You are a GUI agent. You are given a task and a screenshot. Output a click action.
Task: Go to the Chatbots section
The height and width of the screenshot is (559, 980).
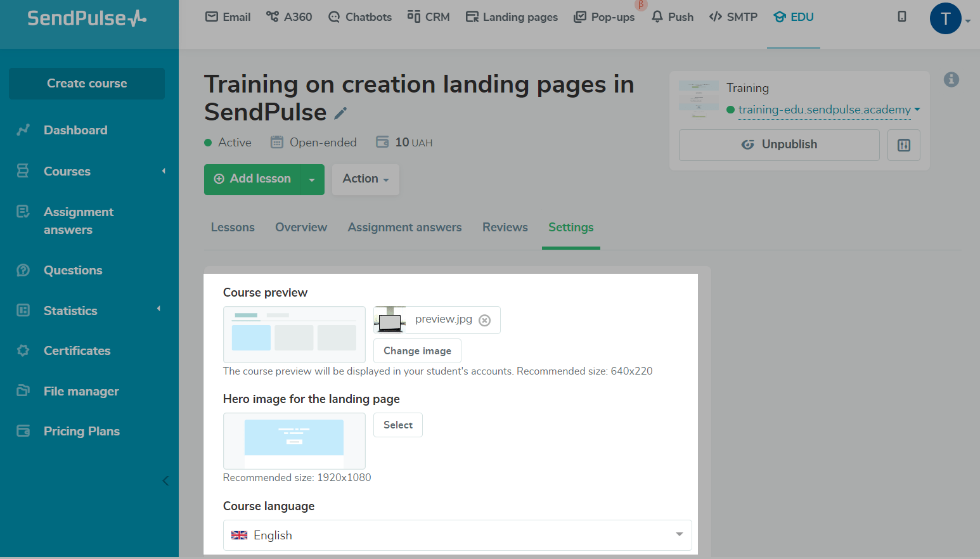pyautogui.click(x=360, y=17)
